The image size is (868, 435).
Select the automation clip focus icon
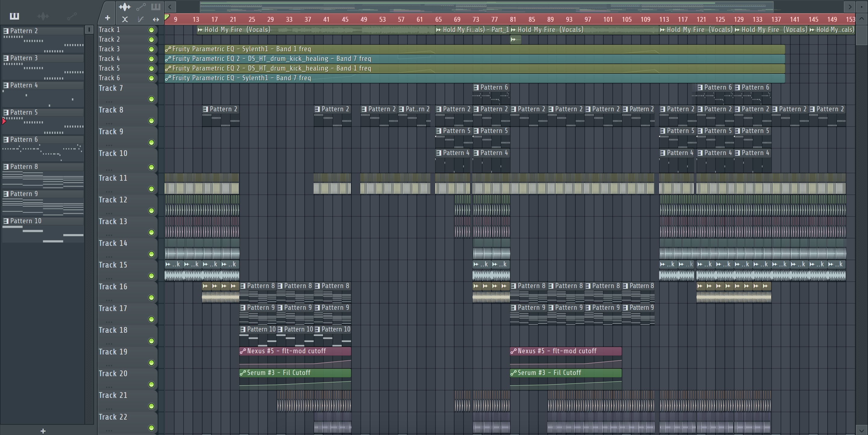(141, 7)
